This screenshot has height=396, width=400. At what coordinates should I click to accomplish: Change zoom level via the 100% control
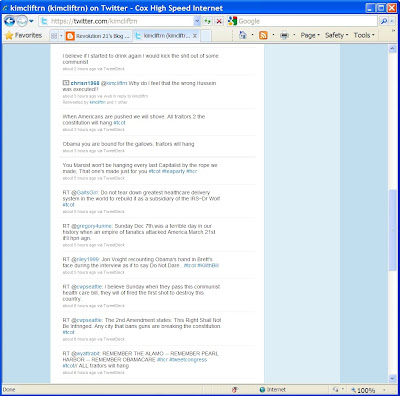coord(366,390)
